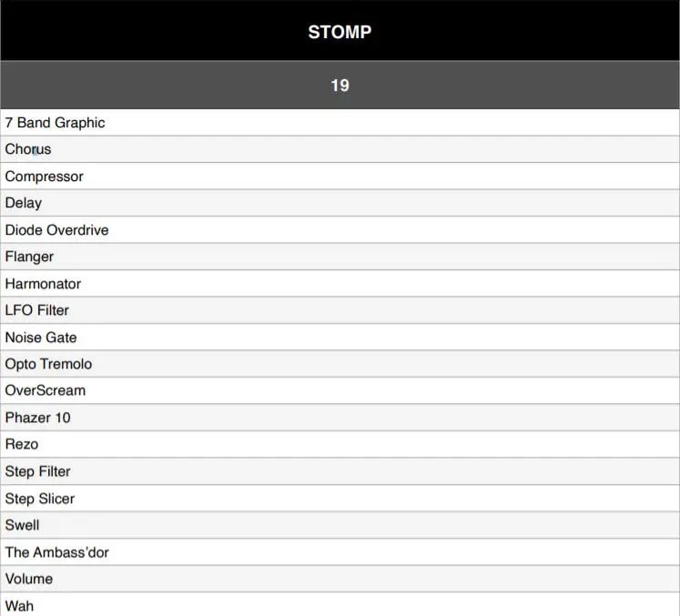Select the Noise Gate entry
This screenshot has height=616, width=680.
[x=41, y=338]
